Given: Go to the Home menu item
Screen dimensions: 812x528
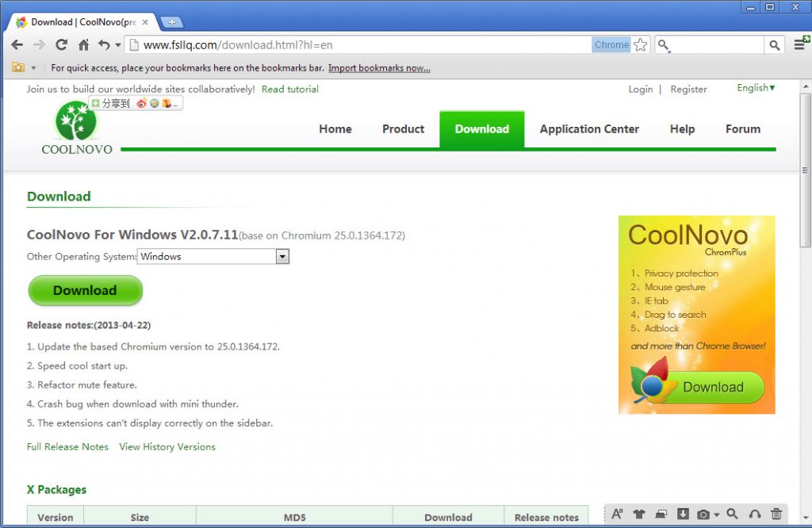Looking at the screenshot, I should point(335,129).
